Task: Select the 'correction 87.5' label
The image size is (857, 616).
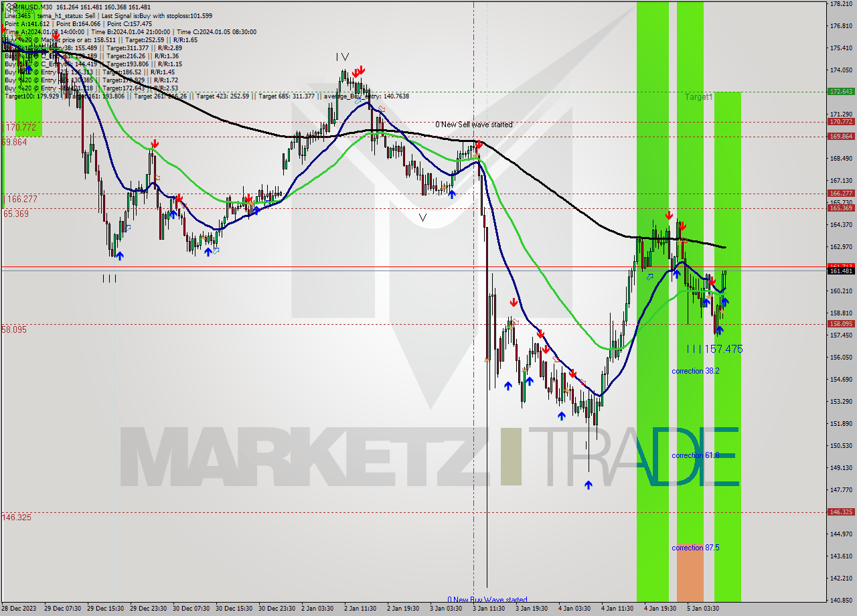Action: [x=696, y=548]
